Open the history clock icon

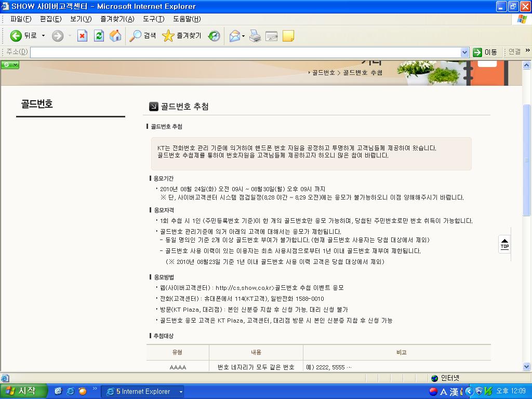(x=214, y=36)
